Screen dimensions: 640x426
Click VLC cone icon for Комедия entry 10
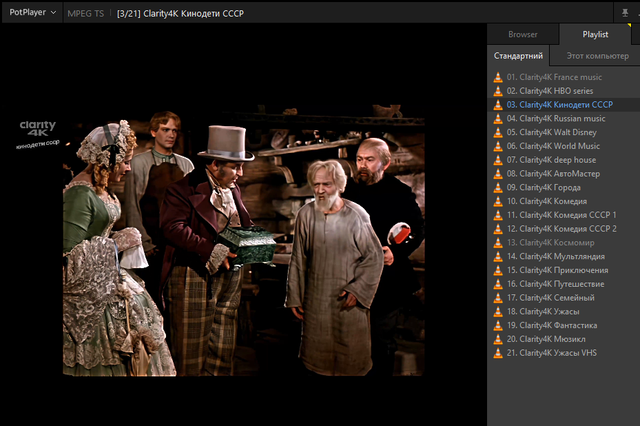498,201
